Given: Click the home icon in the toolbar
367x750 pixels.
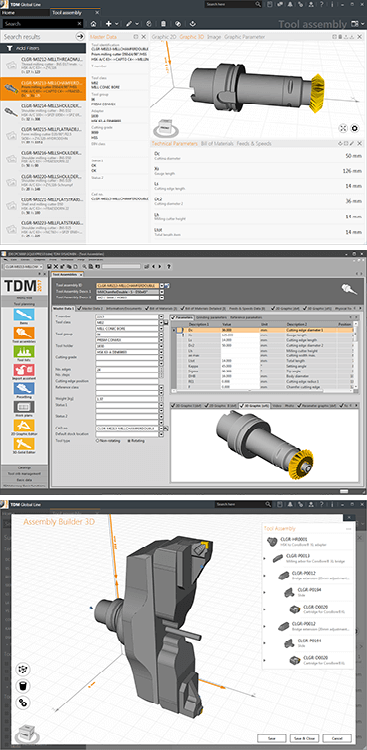Looking at the screenshot, I should point(94,23).
